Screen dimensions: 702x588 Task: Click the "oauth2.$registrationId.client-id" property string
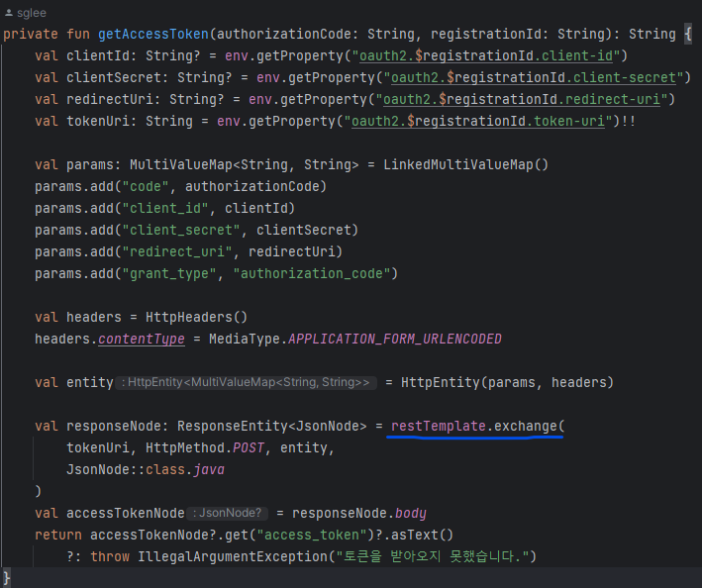pyautogui.click(x=486, y=56)
